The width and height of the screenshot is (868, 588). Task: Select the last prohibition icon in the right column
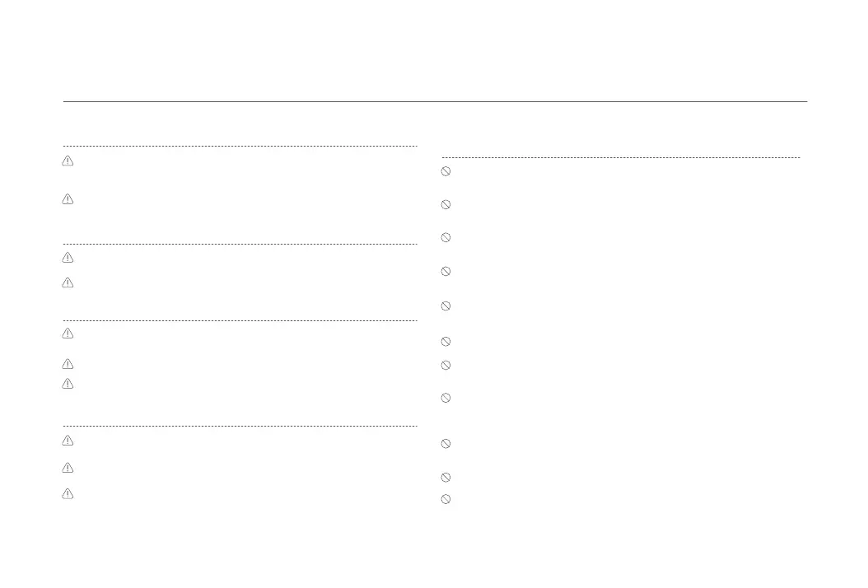446,499
